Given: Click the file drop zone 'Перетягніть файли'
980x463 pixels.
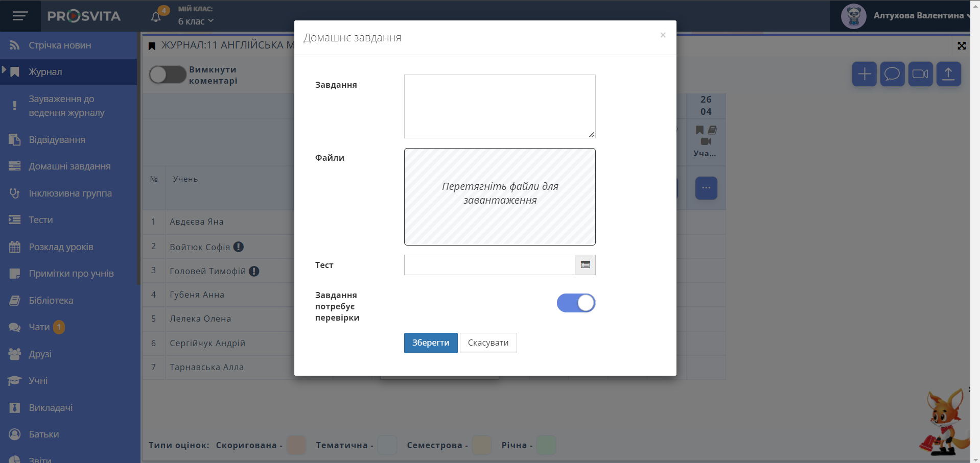Looking at the screenshot, I should [499, 197].
